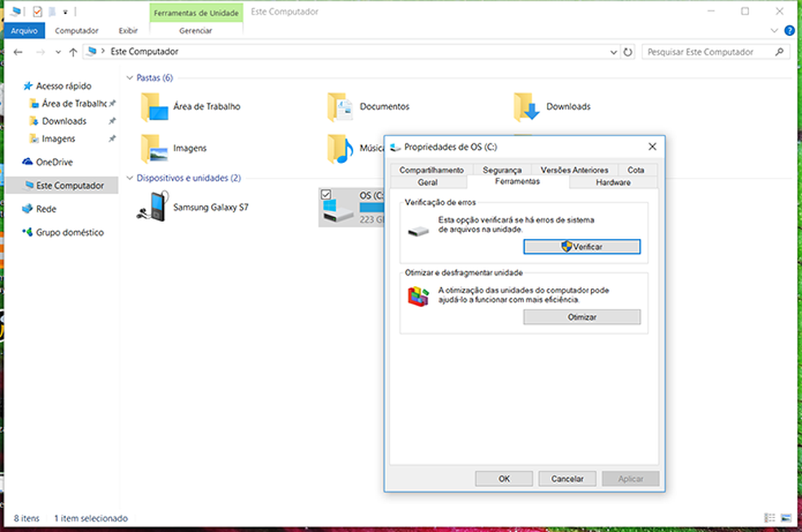Switch to large icons view in status bar

(x=787, y=518)
